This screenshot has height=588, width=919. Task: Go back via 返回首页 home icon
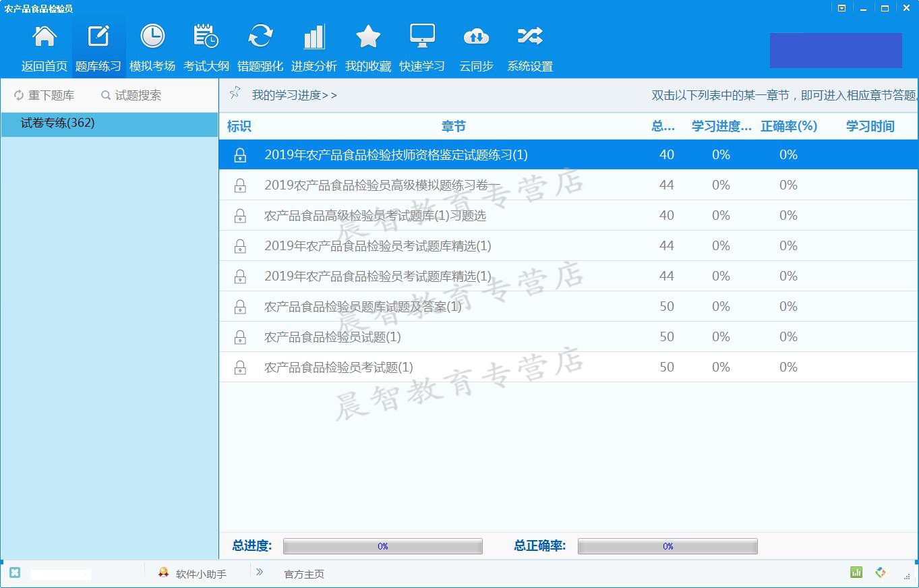click(45, 36)
